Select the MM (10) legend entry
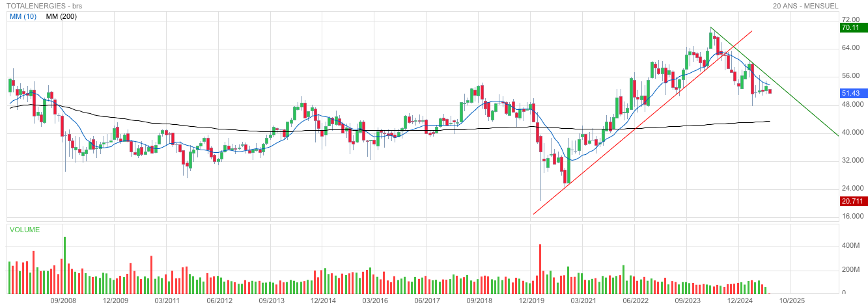The height and width of the screenshot is (307, 868). point(23,16)
